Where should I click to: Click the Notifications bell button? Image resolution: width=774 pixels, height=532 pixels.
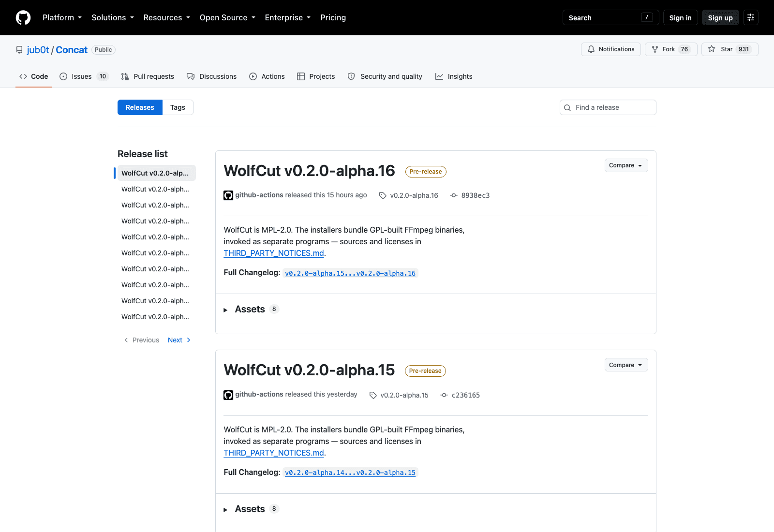[x=611, y=49]
